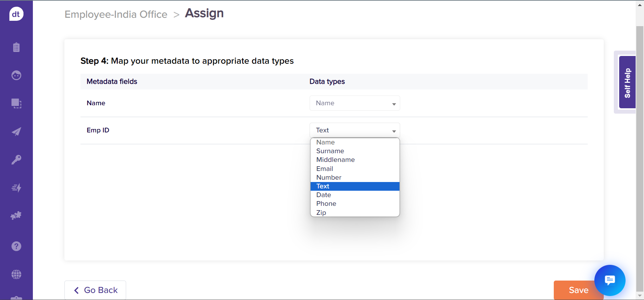The width and height of the screenshot is (644, 300).
Task: Choose Zip in the dropdown list
Action: pyautogui.click(x=321, y=213)
